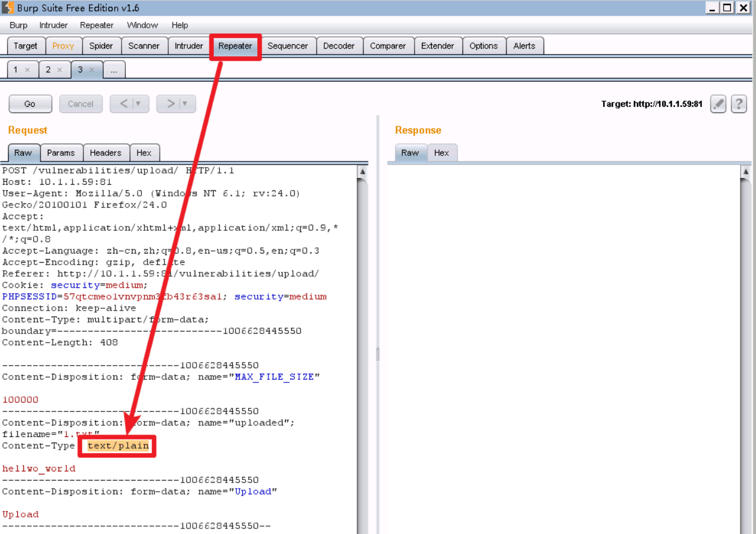Minimize the Burp Suite window
Screen dimensions: 756x534
click(712, 8)
